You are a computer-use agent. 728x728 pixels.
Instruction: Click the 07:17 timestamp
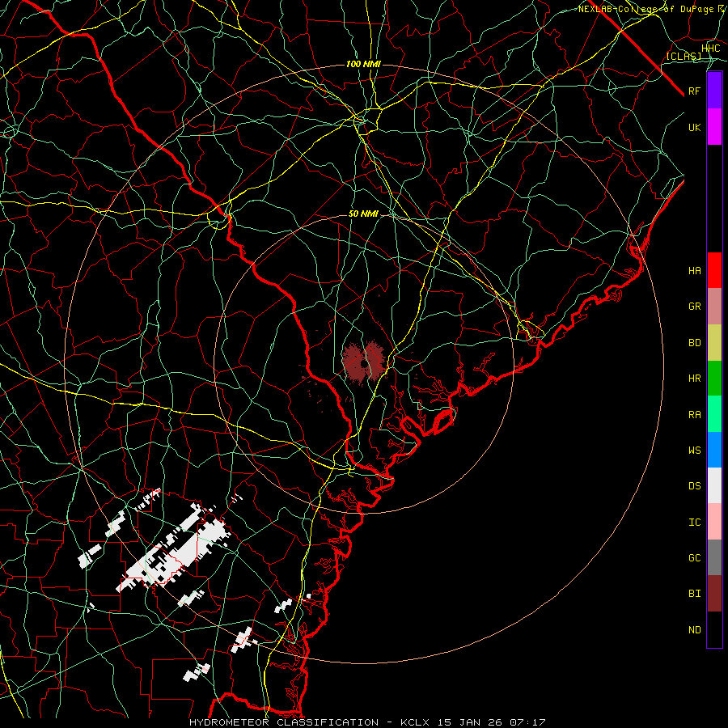[527, 722]
